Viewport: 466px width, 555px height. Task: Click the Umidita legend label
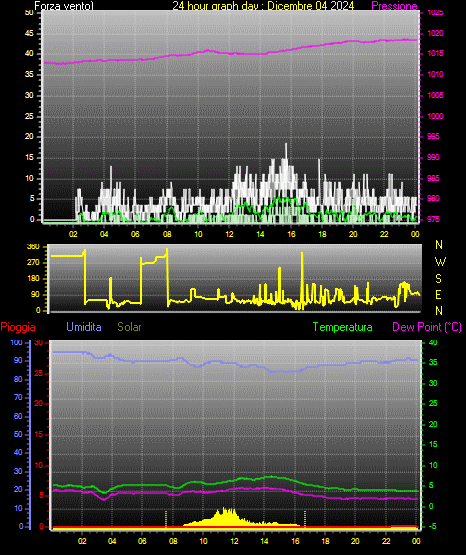[84, 327]
